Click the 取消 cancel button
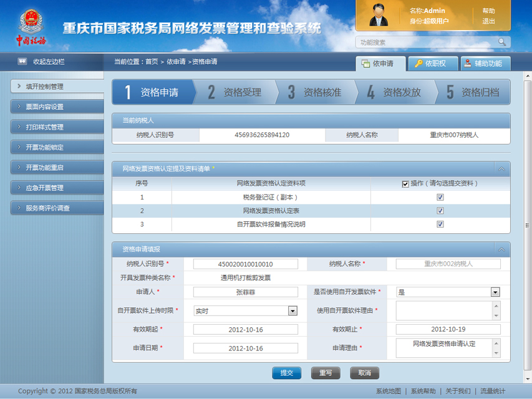The height and width of the screenshot is (399, 532). pos(364,373)
